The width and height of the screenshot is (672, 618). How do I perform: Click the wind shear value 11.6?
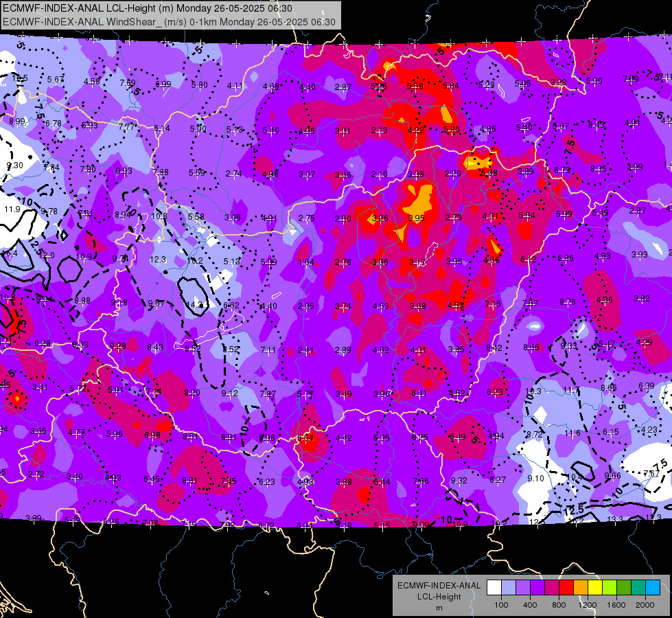572,433
